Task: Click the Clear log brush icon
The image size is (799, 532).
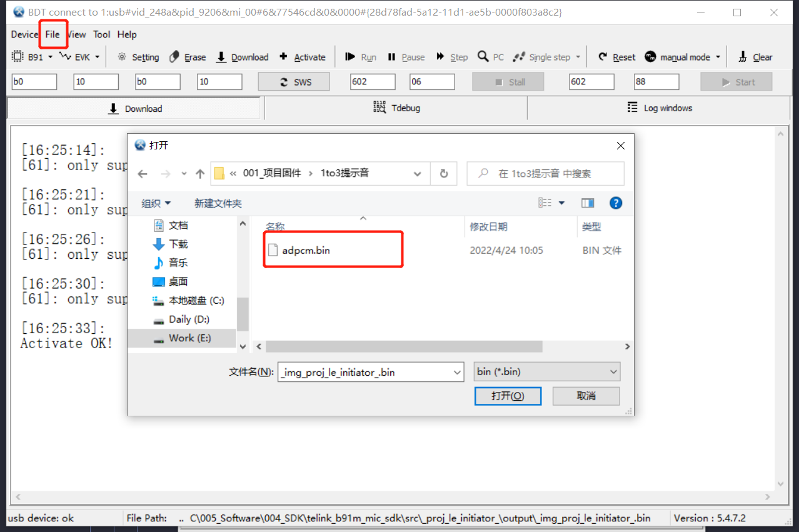Action: click(743, 57)
